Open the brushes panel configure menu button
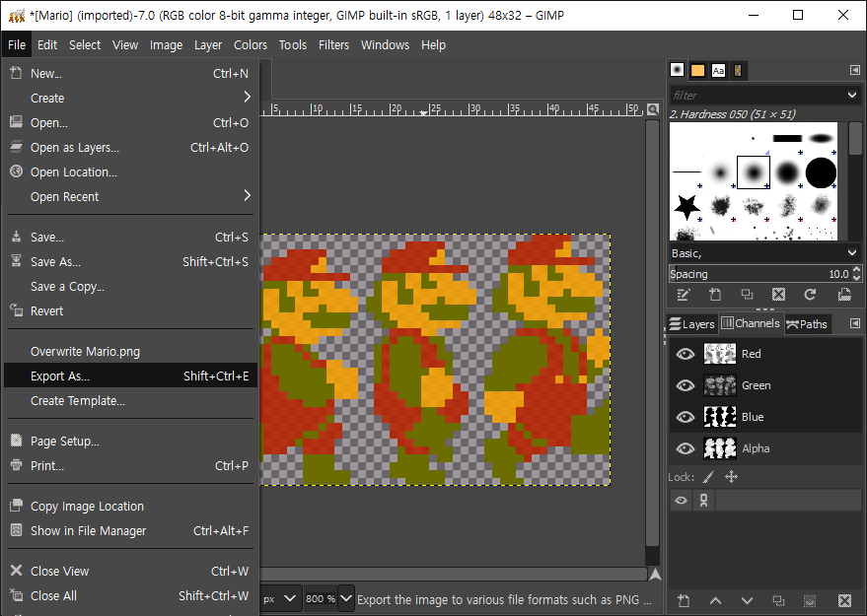Viewport: 867px width, 616px height. (x=855, y=70)
